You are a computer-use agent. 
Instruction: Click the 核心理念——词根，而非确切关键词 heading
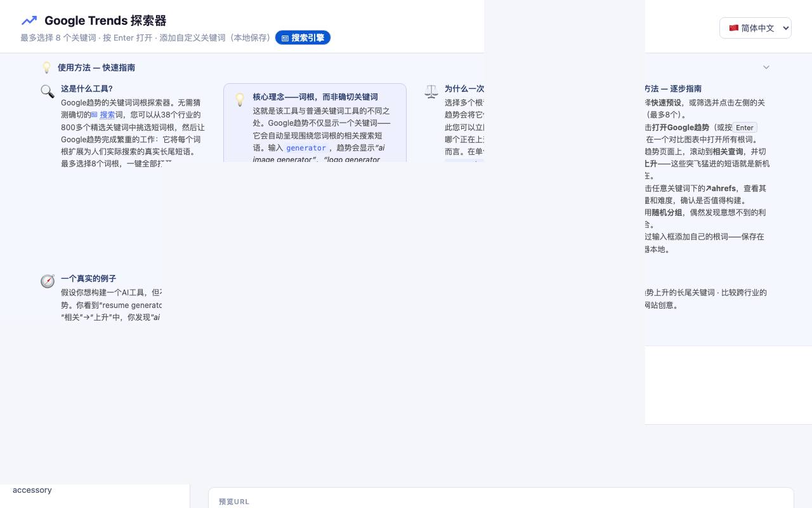(x=315, y=97)
